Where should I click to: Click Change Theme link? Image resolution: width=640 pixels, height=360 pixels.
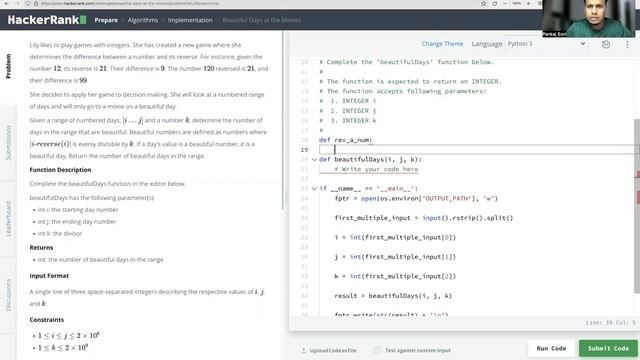click(x=442, y=44)
